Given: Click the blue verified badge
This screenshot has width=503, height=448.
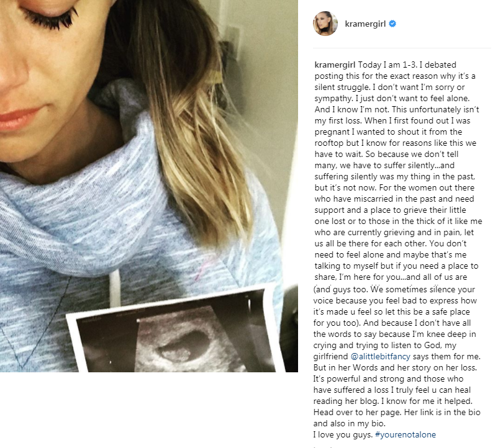Looking at the screenshot, I should point(392,24).
